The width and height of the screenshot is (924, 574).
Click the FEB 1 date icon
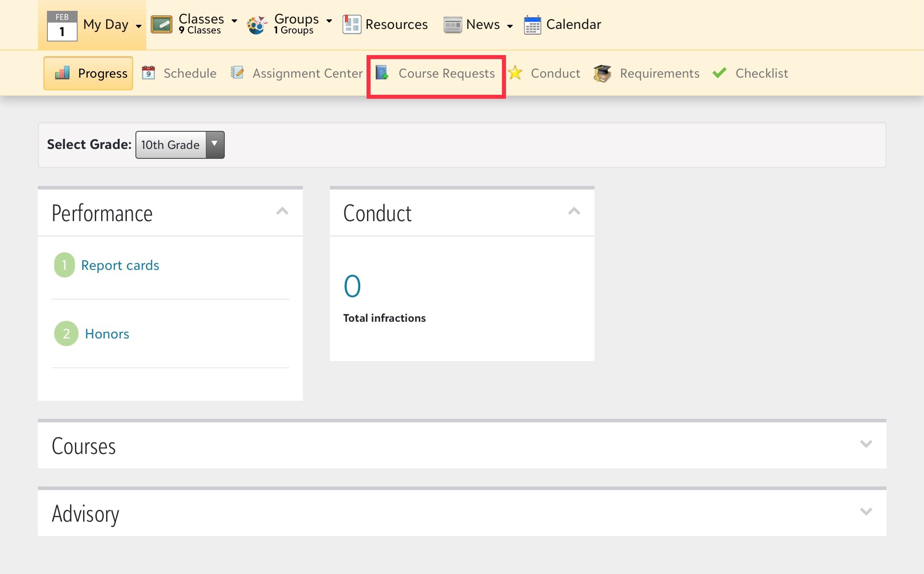(62, 26)
